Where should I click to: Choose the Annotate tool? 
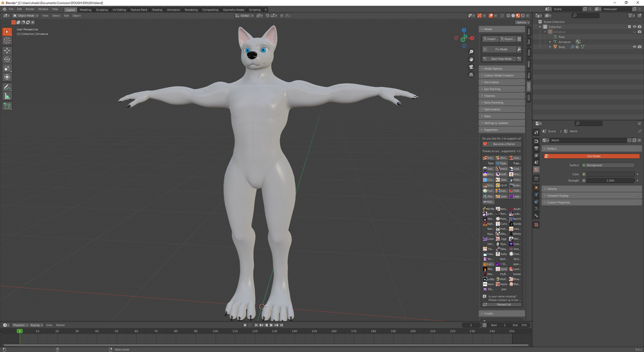(x=7, y=87)
